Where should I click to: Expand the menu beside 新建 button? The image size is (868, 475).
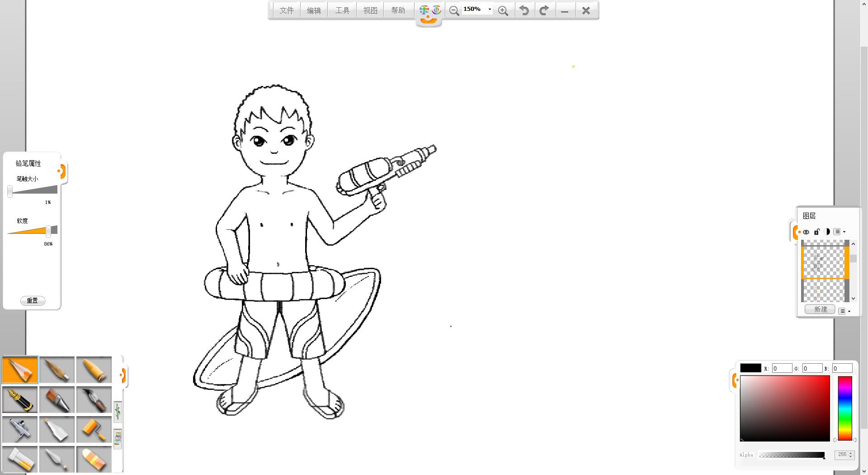pyautogui.click(x=844, y=311)
